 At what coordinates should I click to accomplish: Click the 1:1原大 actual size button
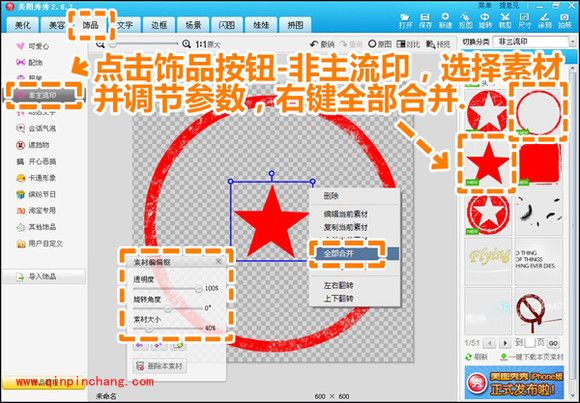click(208, 44)
